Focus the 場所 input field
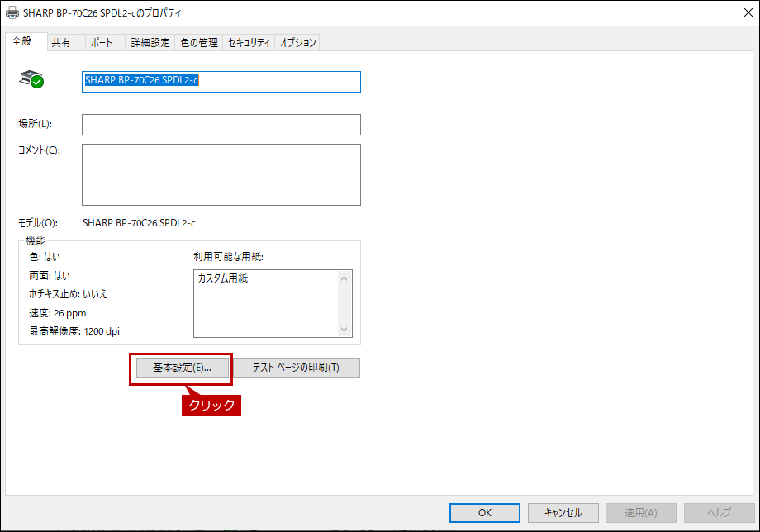This screenshot has height=532, width=760. [x=221, y=125]
